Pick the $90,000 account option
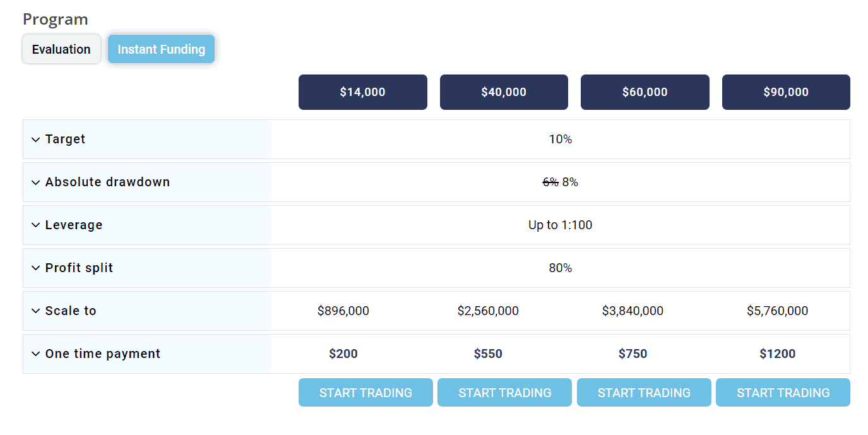This screenshot has height=435, width=868. pyautogui.click(x=786, y=92)
